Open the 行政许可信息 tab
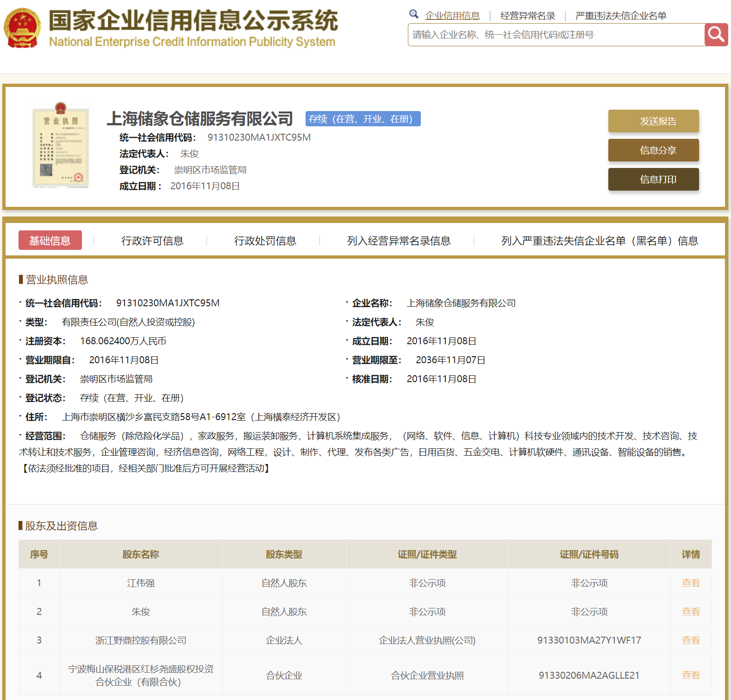Image resolution: width=731 pixels, height=700 pixels. coord(152,241)
